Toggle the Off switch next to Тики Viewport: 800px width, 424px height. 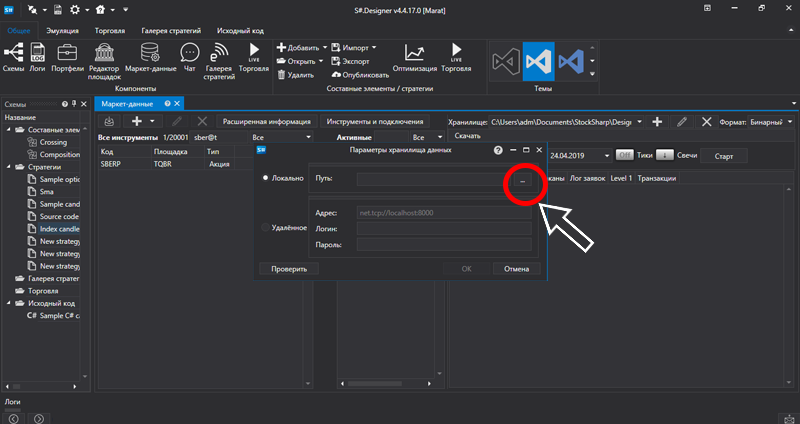[x=624, y=155]
